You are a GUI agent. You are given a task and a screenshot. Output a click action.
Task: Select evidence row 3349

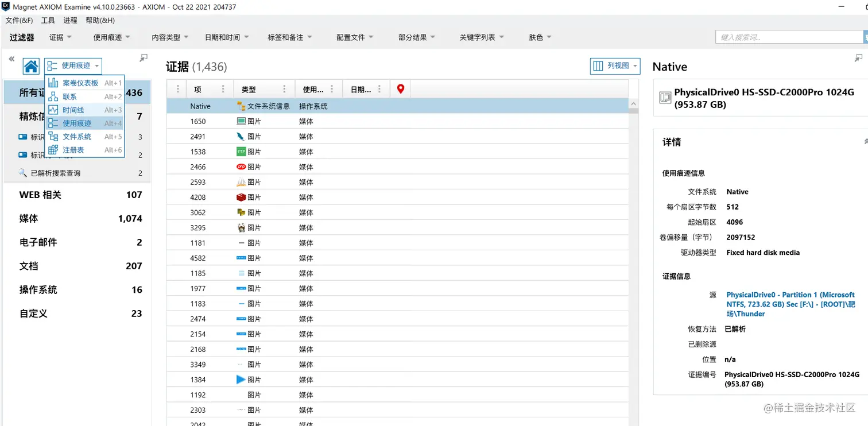[x=398, y=364]
